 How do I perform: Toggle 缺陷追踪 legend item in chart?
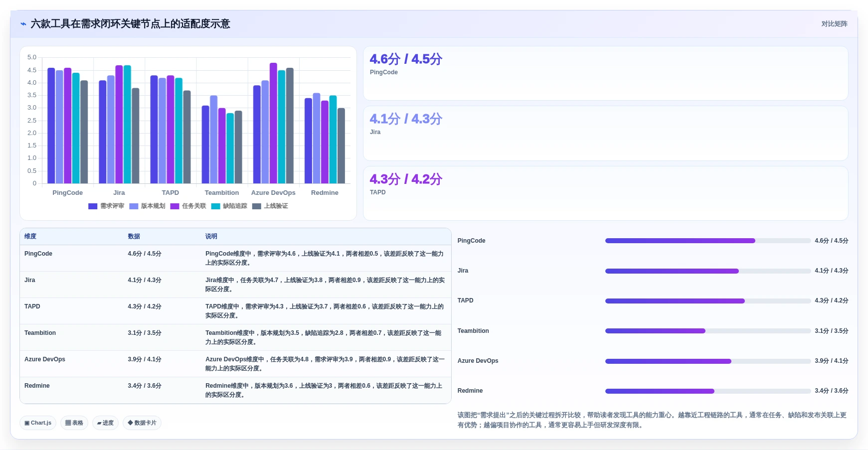pos(229,206)
